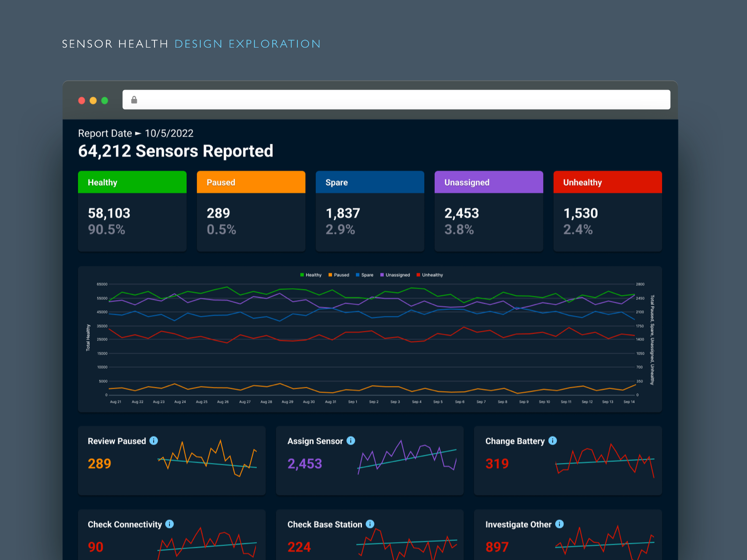This screenshot has width=747, height=560.
Task: Toggle the Spare line in the legend
Action: 365,275
